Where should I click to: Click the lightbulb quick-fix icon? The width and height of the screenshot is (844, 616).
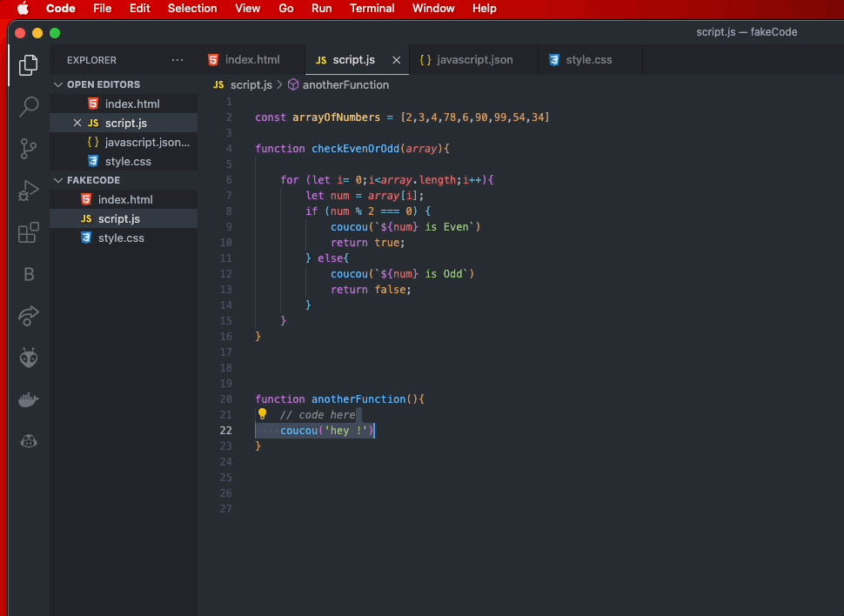point(262,414)
